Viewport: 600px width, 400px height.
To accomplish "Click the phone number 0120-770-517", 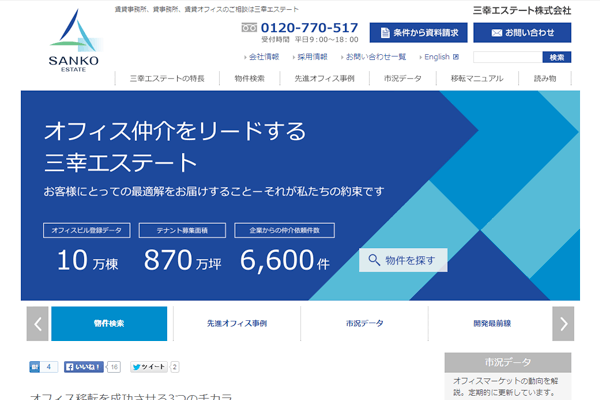I will [309, 28].
